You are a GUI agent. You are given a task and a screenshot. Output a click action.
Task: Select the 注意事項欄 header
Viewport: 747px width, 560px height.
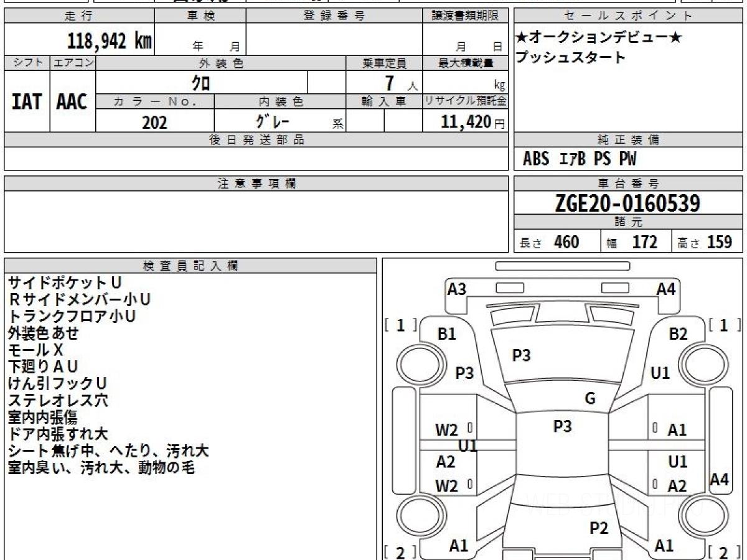(256, 184)
